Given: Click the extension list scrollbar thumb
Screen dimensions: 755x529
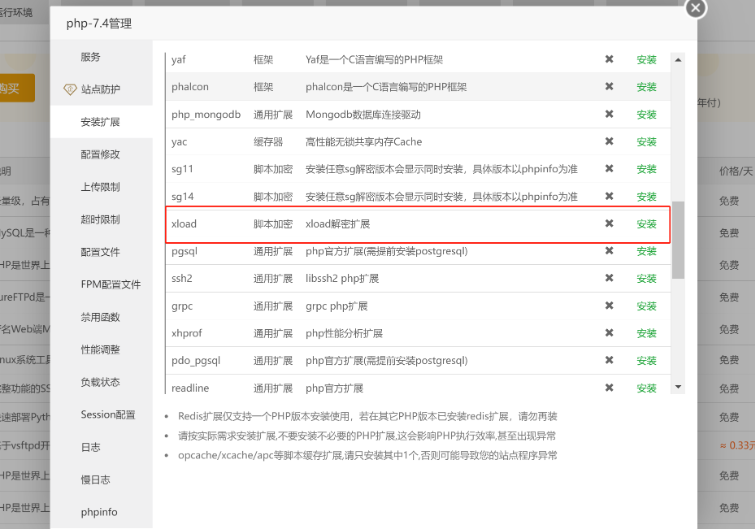Looking at the screenshot, I should (678, 240).
